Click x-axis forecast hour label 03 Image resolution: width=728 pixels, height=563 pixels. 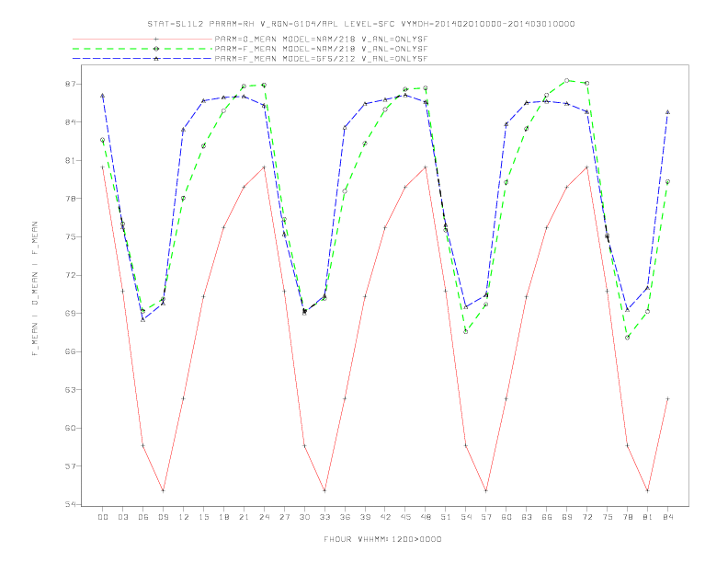pyautogui.click(x=122, y=517)
